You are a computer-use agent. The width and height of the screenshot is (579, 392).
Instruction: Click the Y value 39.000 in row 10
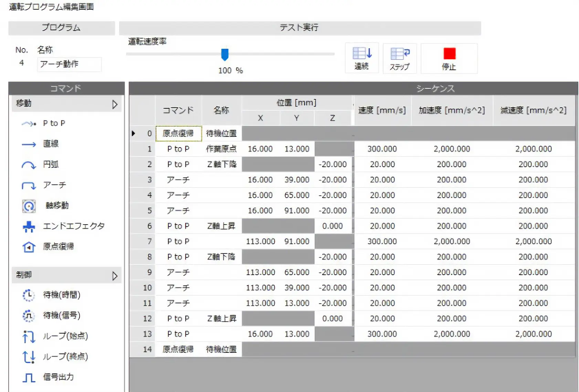[297, 288]
